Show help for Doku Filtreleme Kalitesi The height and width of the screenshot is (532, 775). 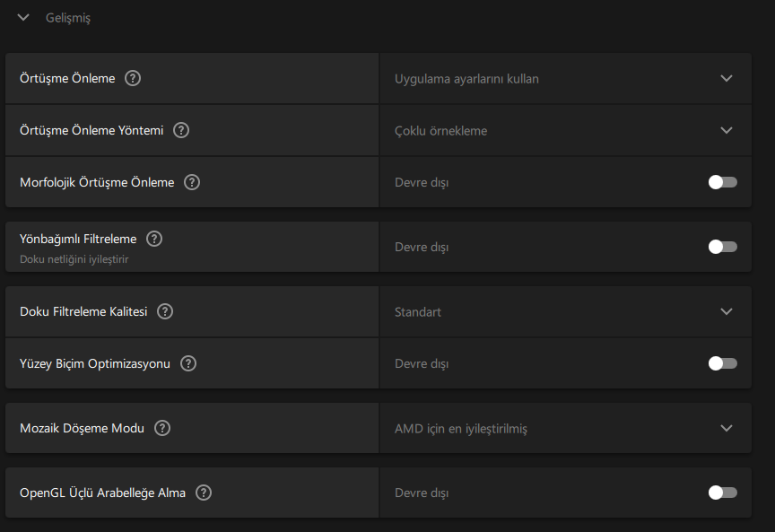tap(164, 311)
